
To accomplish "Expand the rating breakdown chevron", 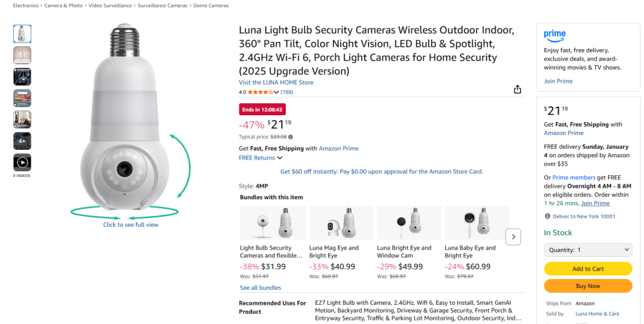I will [x=276, y=92].
